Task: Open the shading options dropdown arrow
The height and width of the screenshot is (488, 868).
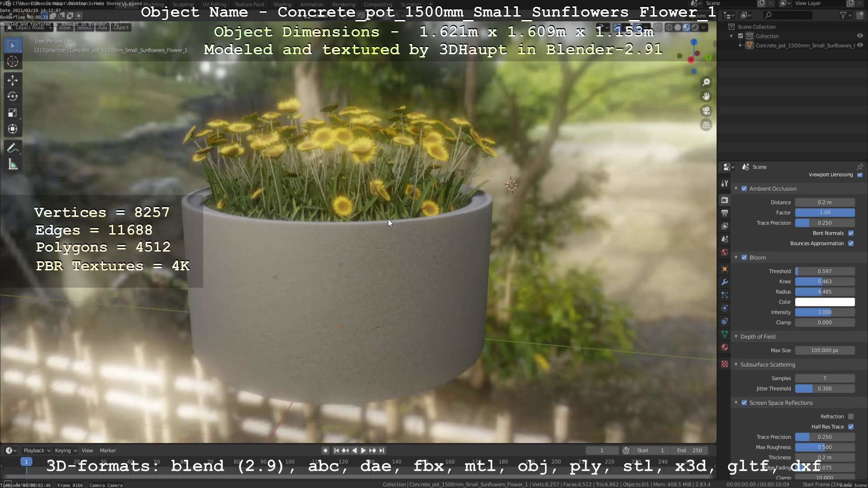Action: (x=703, y=27)
